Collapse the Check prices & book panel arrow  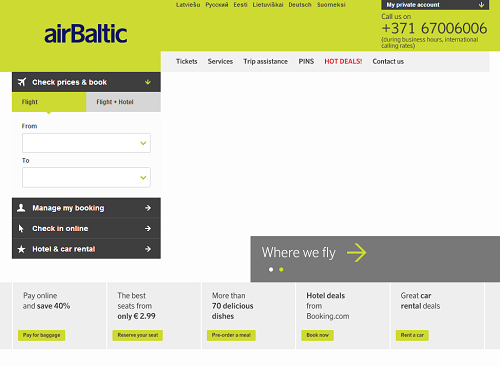click(148, 82)
